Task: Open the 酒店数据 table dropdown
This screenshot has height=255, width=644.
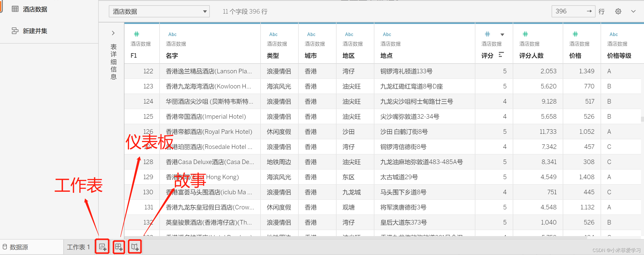Action: click(159, 11)
